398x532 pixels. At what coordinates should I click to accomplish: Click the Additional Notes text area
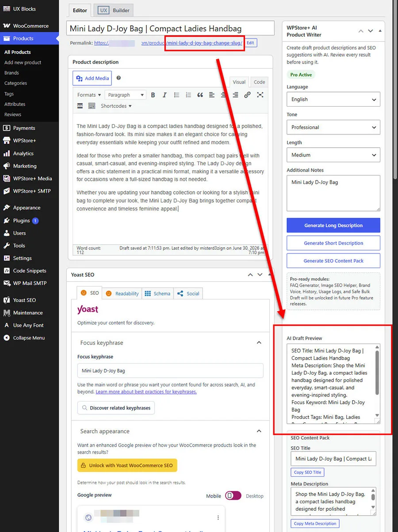click(x=333, y=193)
